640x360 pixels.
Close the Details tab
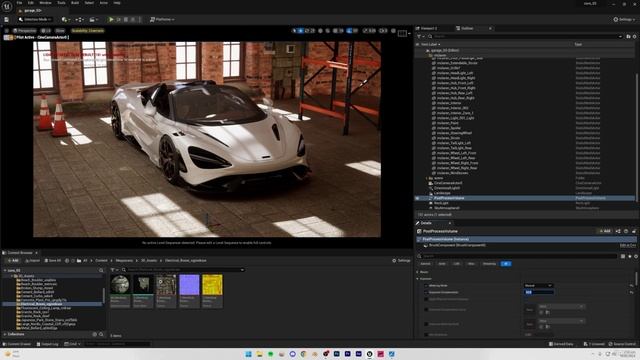coord(450,223)
